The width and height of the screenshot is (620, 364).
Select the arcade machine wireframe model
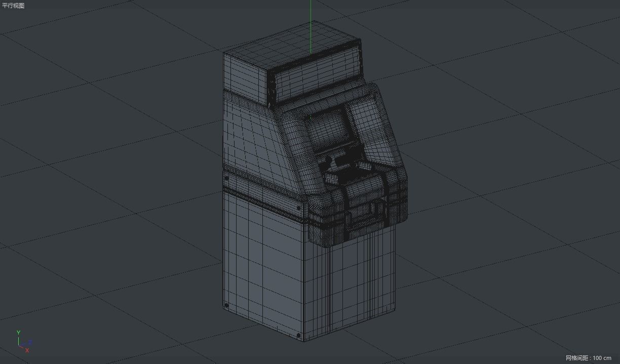point(314,182)
